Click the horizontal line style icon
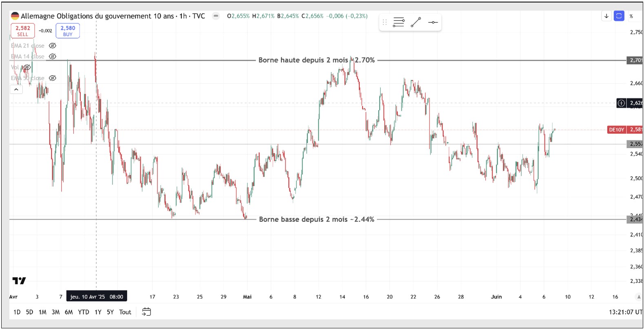This screenshot has width=644, height=330. click(433, 22)
